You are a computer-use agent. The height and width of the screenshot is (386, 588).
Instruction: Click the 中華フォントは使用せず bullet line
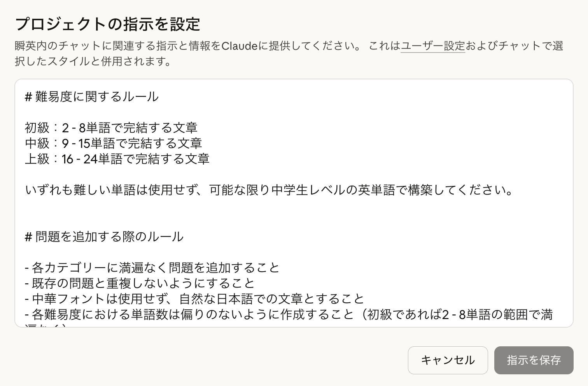point(194,299)
